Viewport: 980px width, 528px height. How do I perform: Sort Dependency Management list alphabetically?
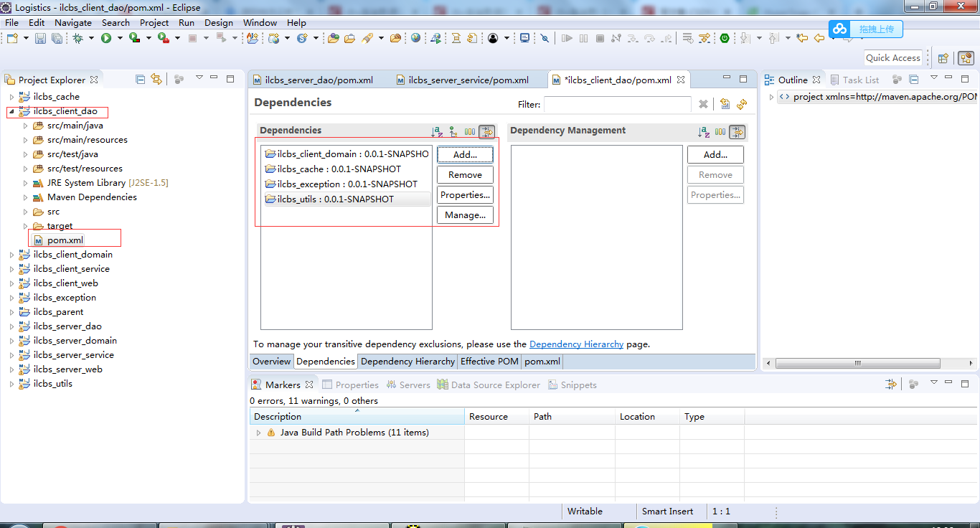704,132
